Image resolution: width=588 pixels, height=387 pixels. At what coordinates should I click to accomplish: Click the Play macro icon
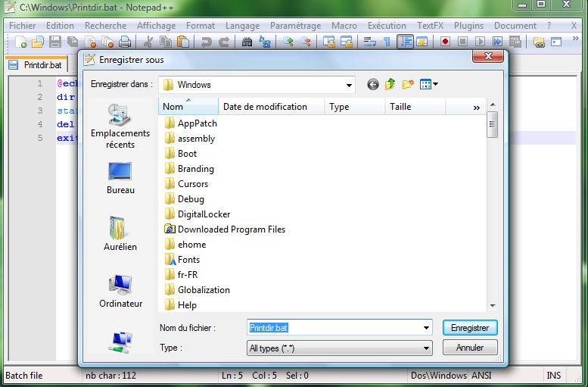click(x=480, y=42)
